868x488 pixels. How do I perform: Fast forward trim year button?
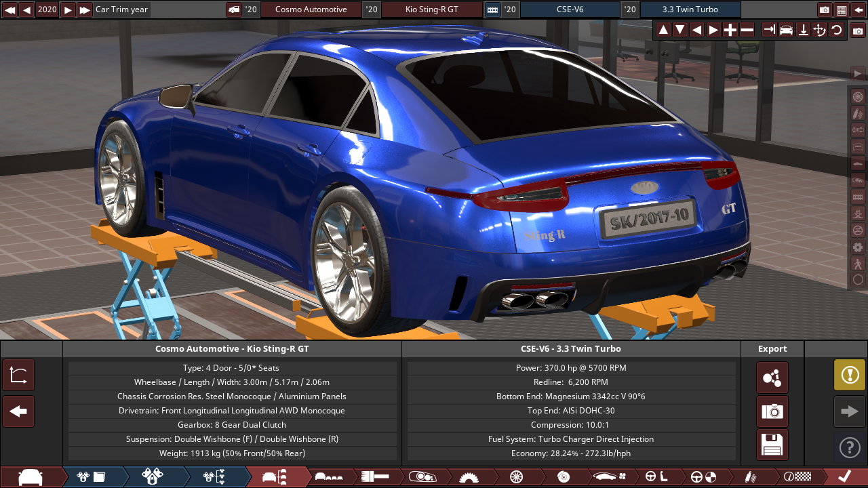[x=85, y=9]
